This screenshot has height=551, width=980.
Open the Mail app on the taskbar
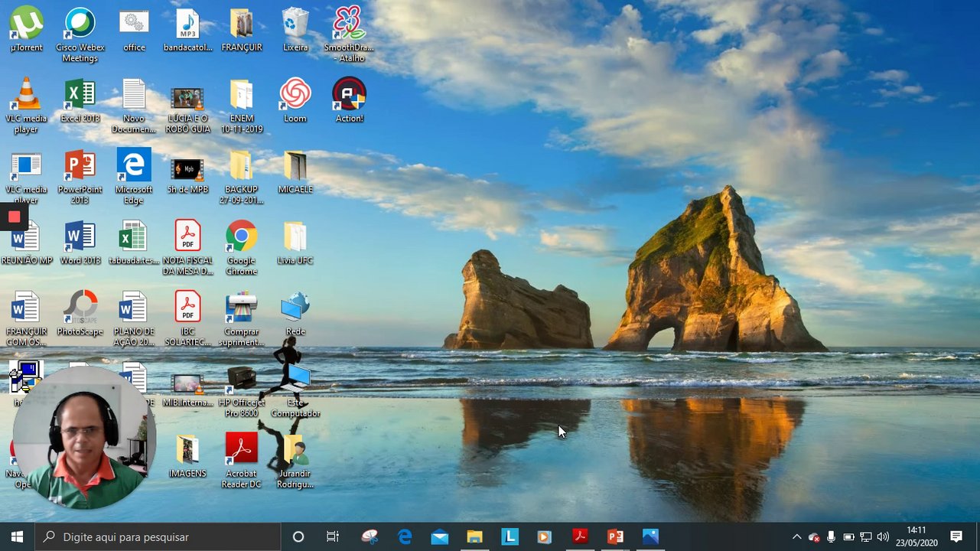(440, 536)
